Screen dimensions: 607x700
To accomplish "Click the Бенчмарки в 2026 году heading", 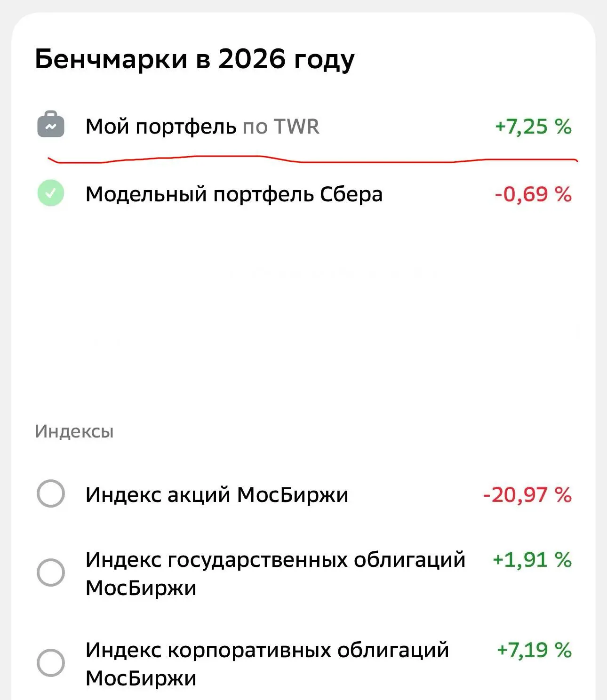I will click(x=194, y=60).
